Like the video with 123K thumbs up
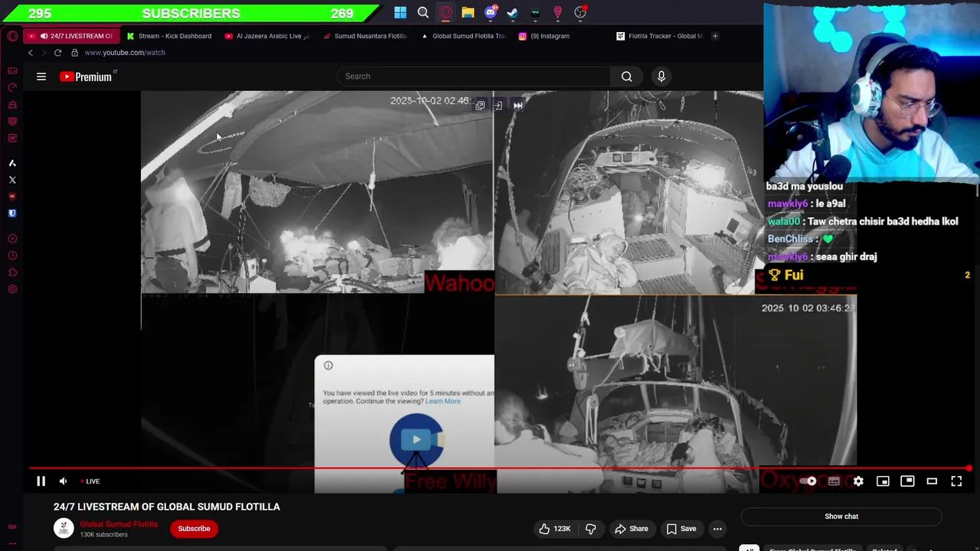This screenshot has width=980, height=551. click(x=554, y=529)
